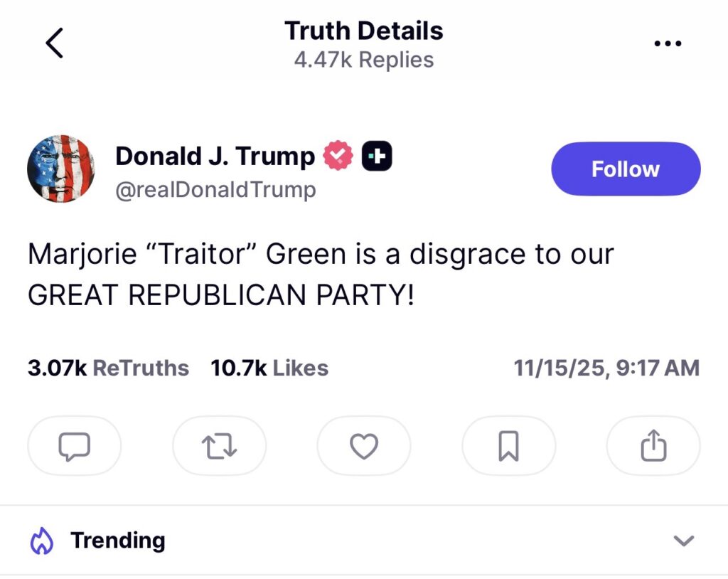The height and width of the screenshot is (579, 728).
Task: Open the three-dot more options menu
Action: (x=667, y=43)
